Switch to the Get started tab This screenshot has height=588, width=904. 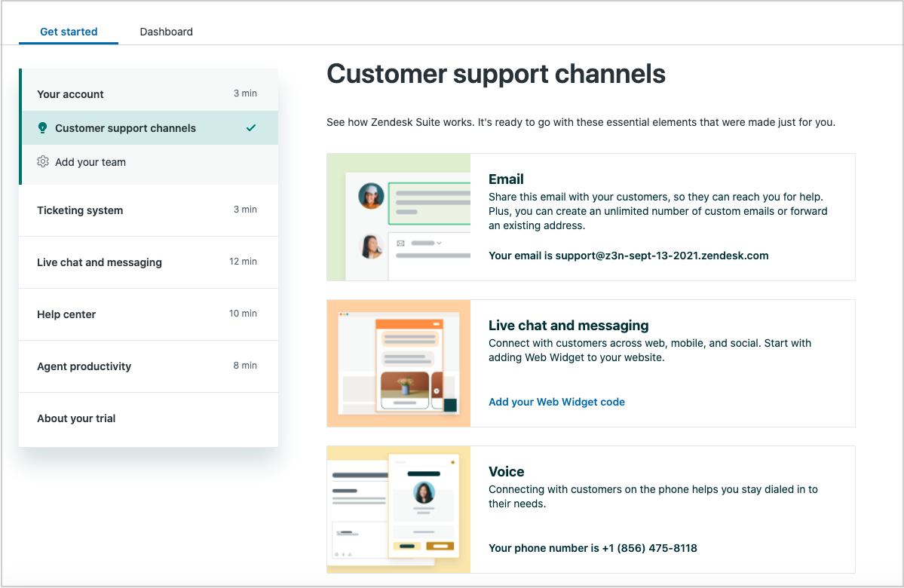pyautogui.click(x=69, y=32)
